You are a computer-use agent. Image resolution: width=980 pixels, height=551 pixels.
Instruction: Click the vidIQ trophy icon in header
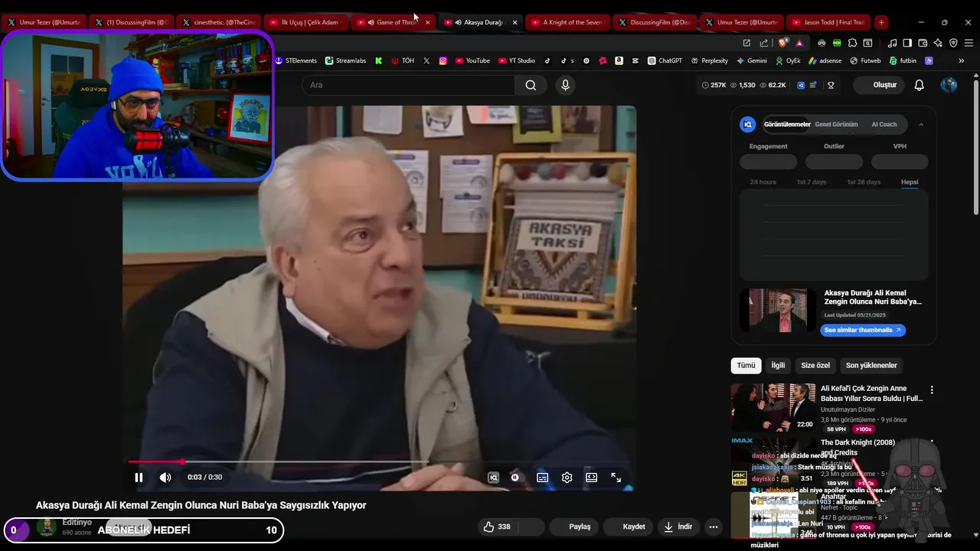(x=831, y=85)
